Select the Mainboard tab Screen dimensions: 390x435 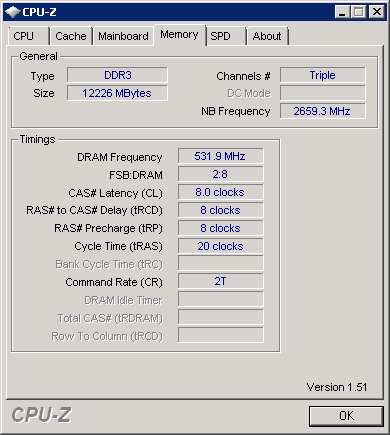pyautogui.click(x=123, y=36)
